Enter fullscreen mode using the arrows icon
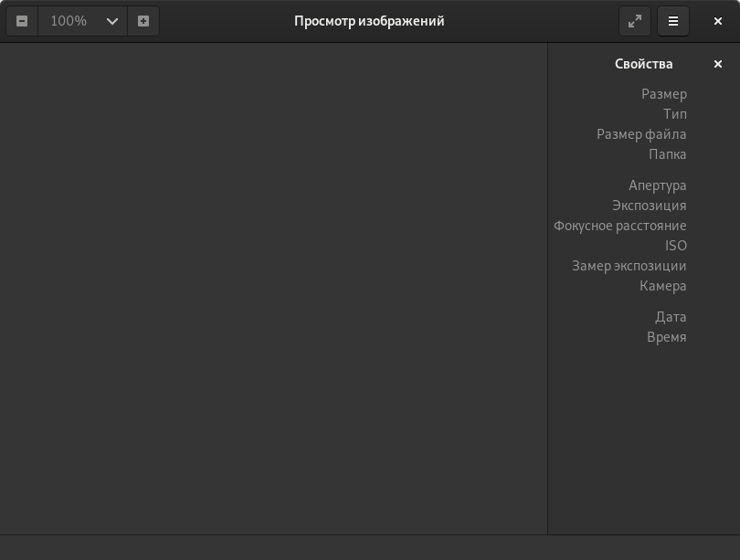This screenshot has height=560, width=740. (635, 21)
